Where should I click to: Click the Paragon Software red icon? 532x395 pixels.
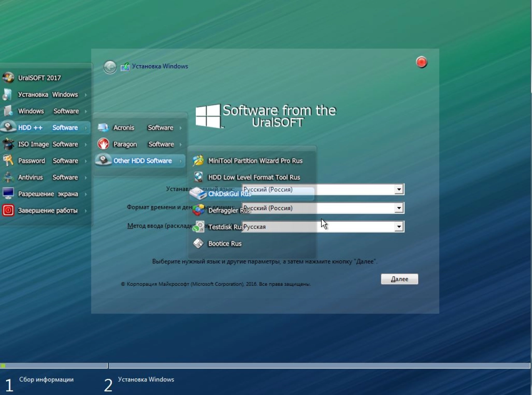coord(103,144)
